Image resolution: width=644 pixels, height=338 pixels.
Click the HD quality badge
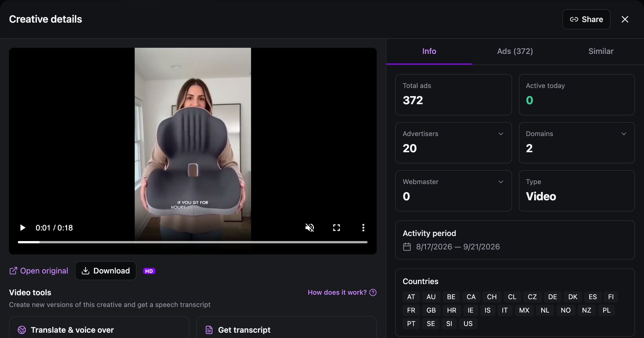[x=149, y=271]
